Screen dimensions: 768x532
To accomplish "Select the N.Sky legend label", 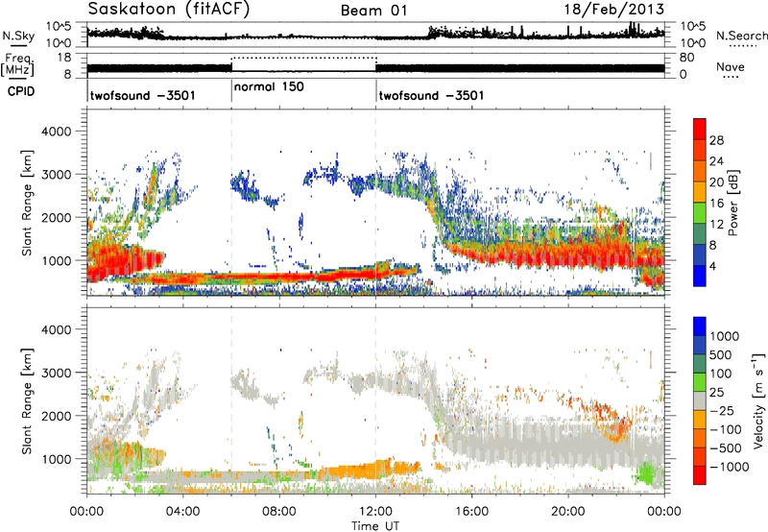I will [18, 36].
